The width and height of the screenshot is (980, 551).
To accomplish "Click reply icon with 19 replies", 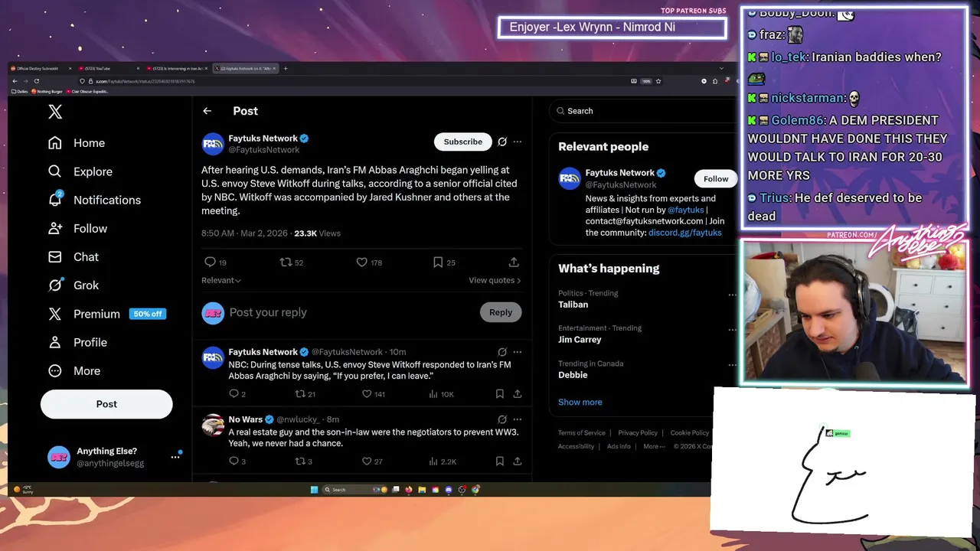I will (x=215, y=262).
